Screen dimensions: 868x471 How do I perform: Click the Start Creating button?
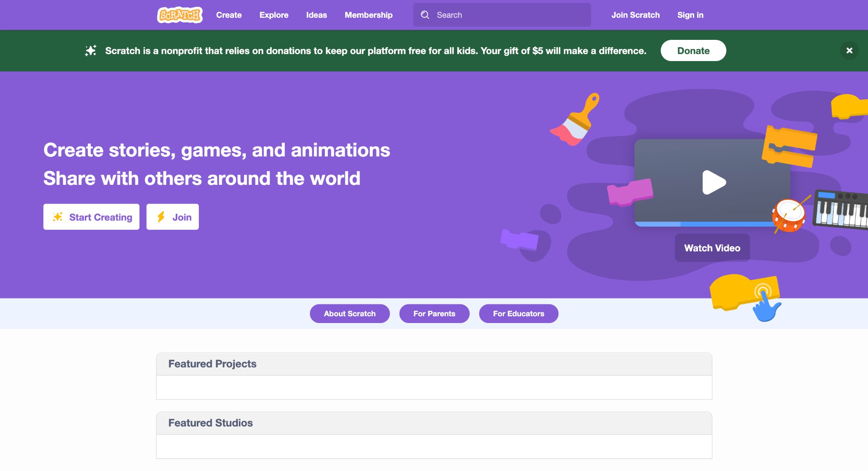click(x=91, y=217)
